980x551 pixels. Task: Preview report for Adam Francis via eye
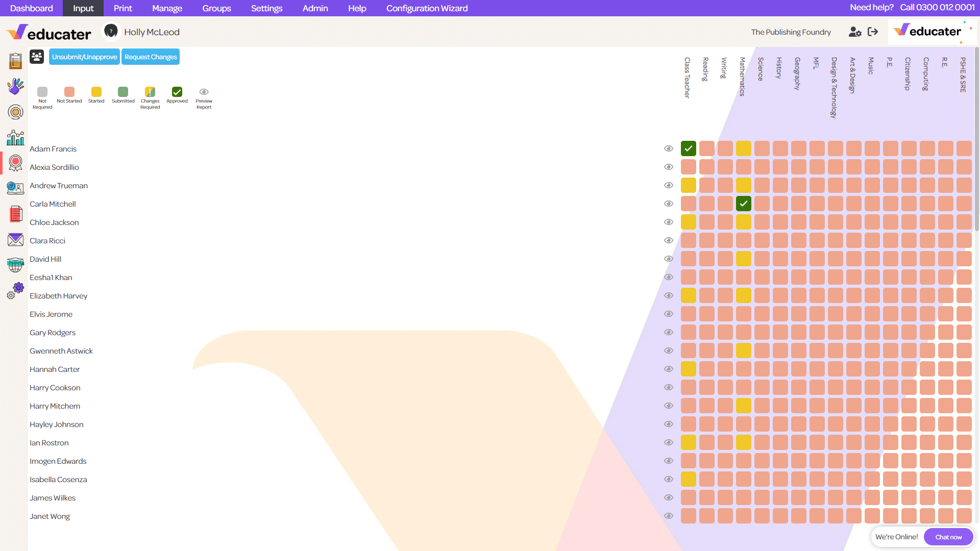(669, 148)
